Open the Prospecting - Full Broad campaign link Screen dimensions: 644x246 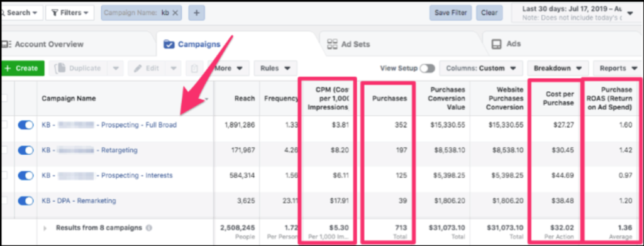[x=109, y=125]
